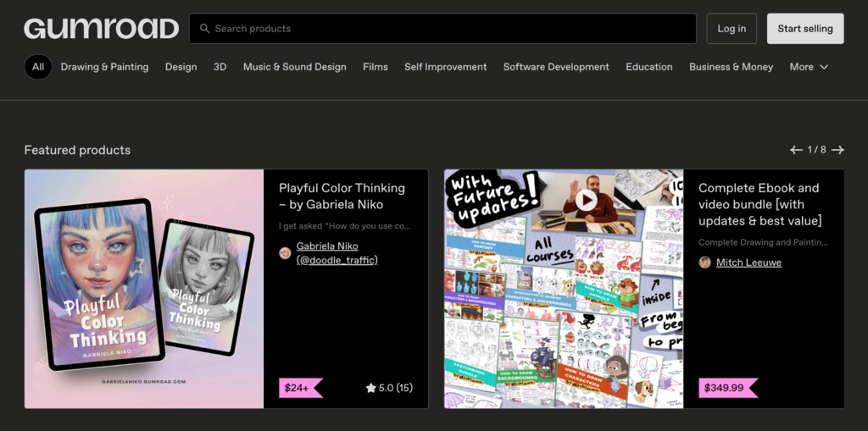Open Playful Color Thinking product title

[342, 196]
